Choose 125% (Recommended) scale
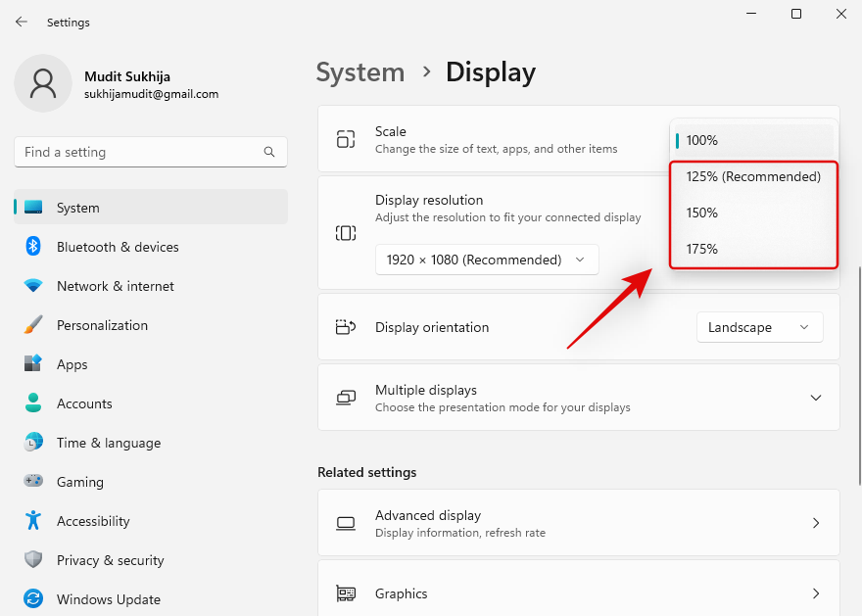 pos(754,176)
